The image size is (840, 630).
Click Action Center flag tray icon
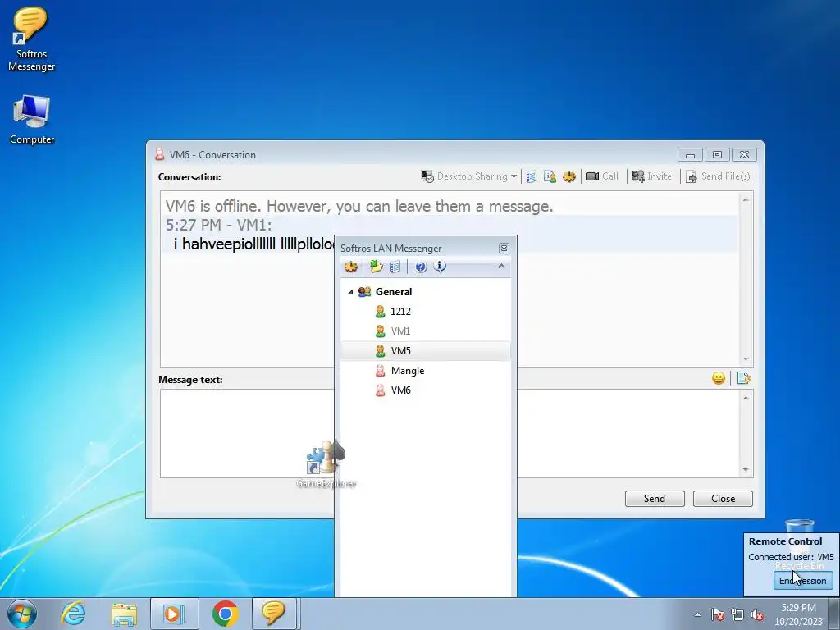coord(717,614)
